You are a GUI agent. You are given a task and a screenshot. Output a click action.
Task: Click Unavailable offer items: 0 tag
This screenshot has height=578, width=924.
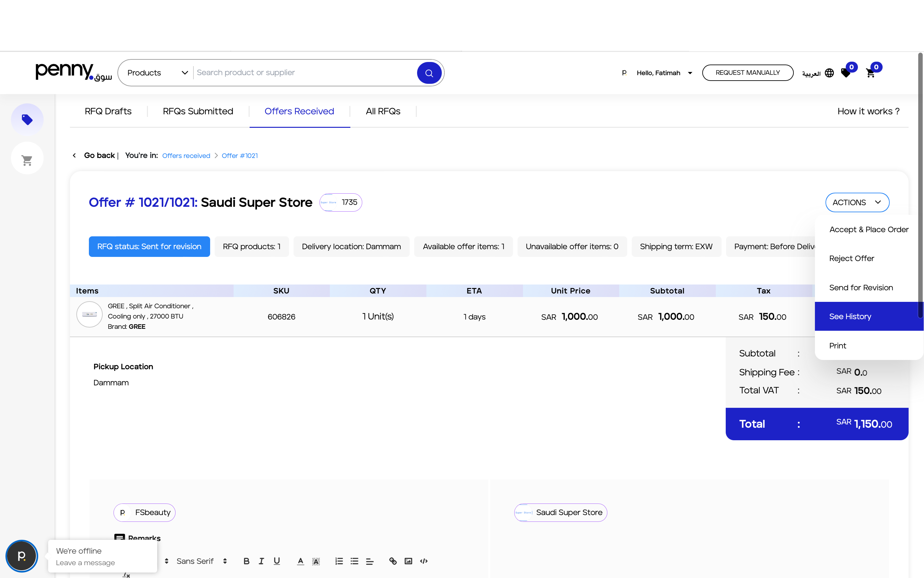[572, 247]
